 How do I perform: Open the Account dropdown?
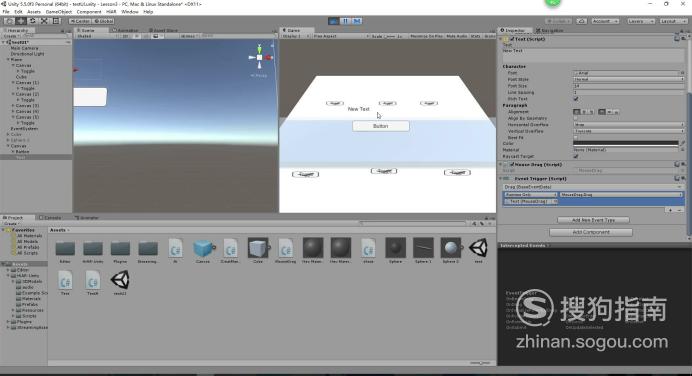[605, 21]
